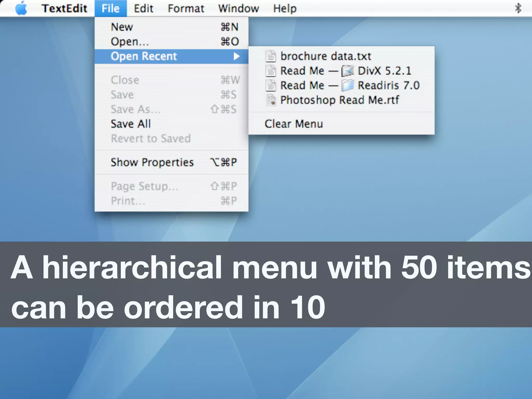
Task: Click document icon beside Read Me Readiris
Action: point(271,85)
